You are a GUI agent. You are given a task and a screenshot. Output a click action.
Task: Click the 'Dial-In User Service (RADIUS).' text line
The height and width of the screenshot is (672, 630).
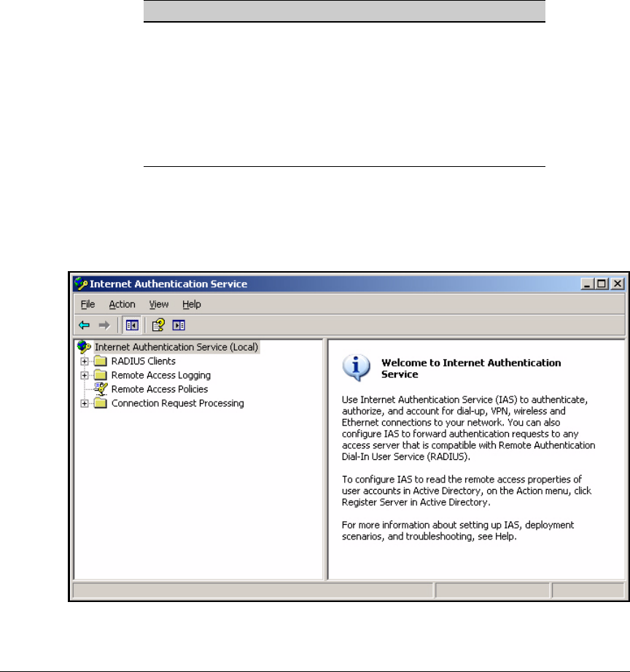click(405, 456)
